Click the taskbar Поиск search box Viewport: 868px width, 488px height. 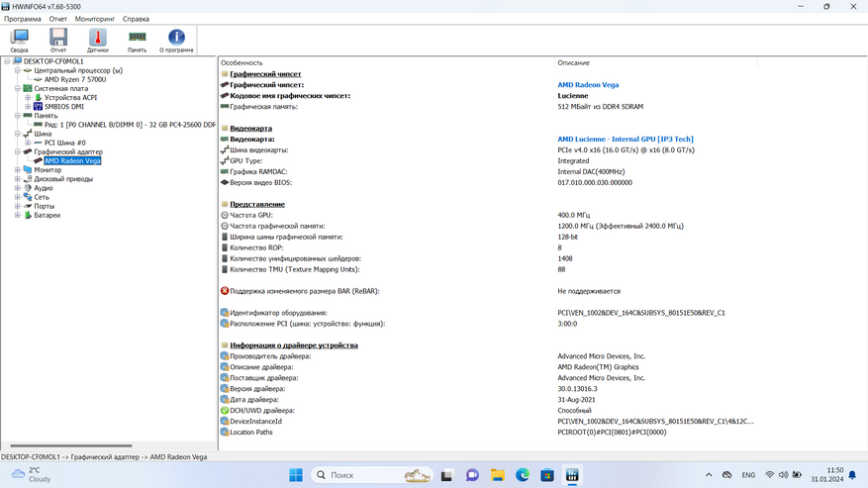pyautogui.click(x=372, y=475)
